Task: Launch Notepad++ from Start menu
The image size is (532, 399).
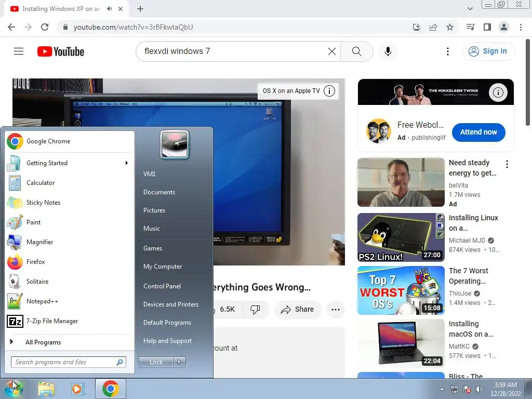Action: (x=70, y=301)
